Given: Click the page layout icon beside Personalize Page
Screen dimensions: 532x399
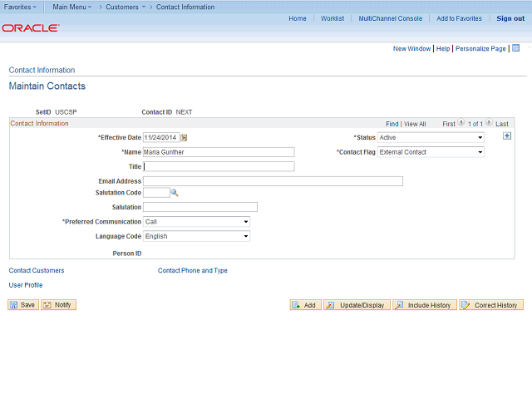Looking at the screenshot, I should tap(515, 48).
